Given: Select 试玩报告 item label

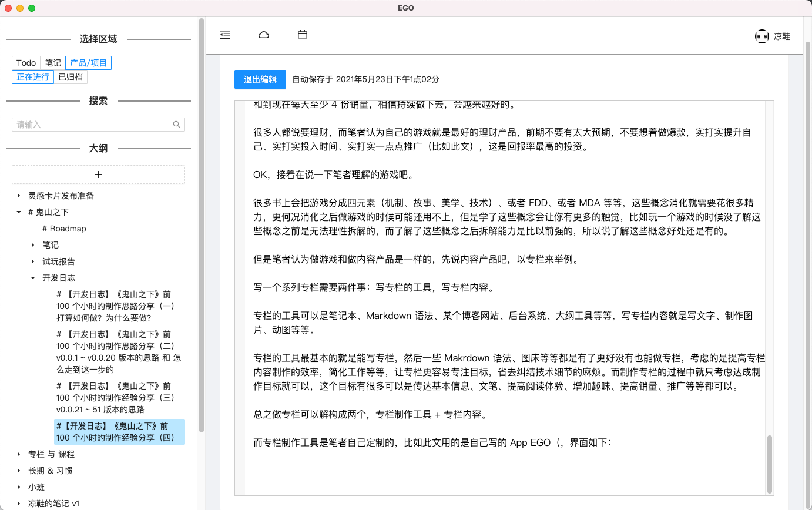Looking at the screenshot, I should coord(59,261).
